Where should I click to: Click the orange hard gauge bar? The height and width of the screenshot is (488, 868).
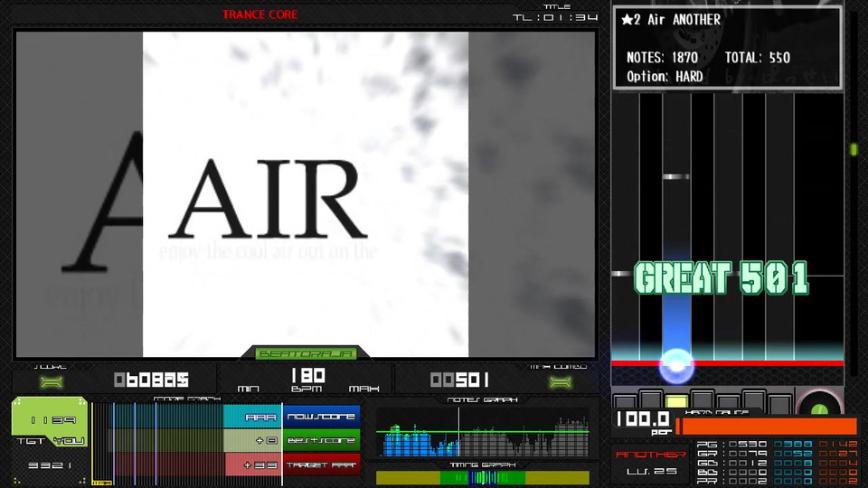(x=767, y=427)
